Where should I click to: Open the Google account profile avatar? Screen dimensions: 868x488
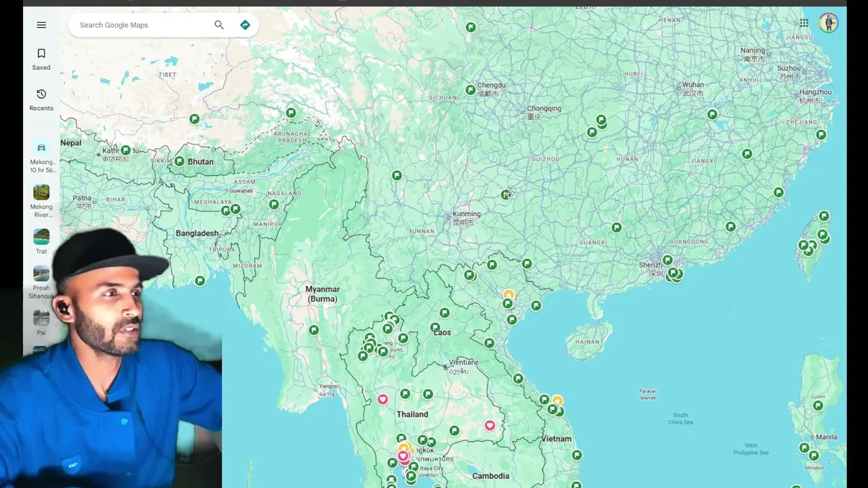[828, 23]
